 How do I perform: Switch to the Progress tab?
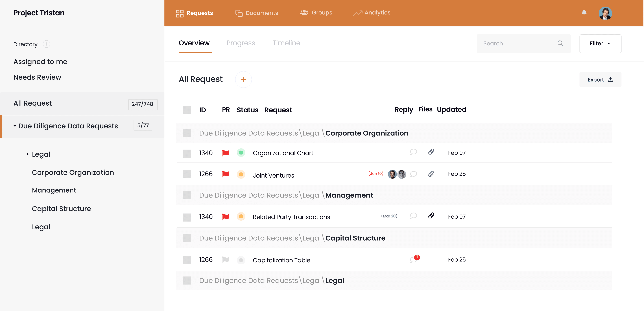(240, 43)
